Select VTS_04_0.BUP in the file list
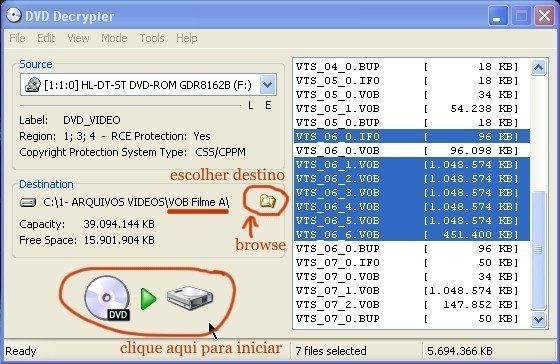This screenshot has width=560, height=364. [411, 67]
